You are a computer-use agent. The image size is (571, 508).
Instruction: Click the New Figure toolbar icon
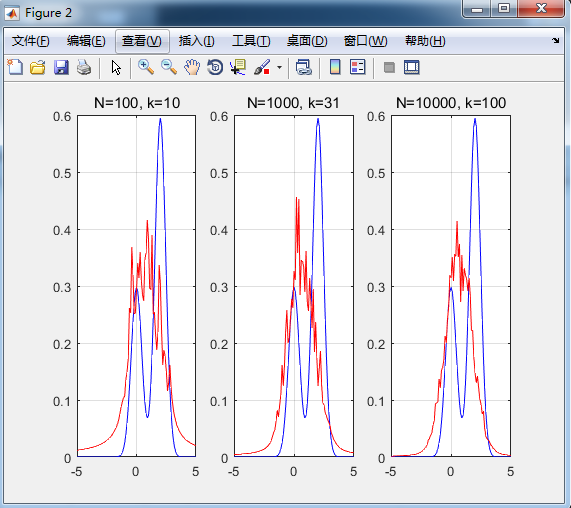(x=15, y=67)
